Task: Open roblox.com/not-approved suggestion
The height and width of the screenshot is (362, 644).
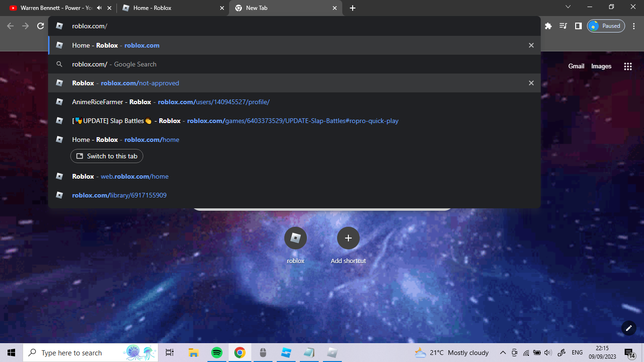Action: [294, 83]
